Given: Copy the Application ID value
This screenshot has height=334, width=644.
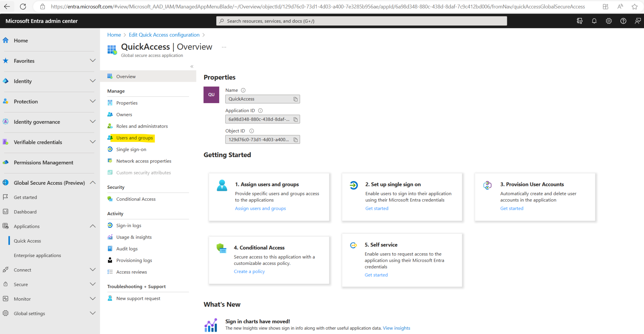Looking at the screenshot, I should point(296,119).
